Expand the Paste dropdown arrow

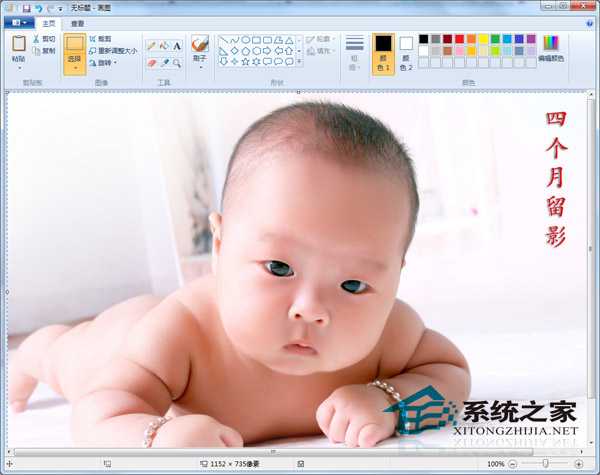(19, 69)
